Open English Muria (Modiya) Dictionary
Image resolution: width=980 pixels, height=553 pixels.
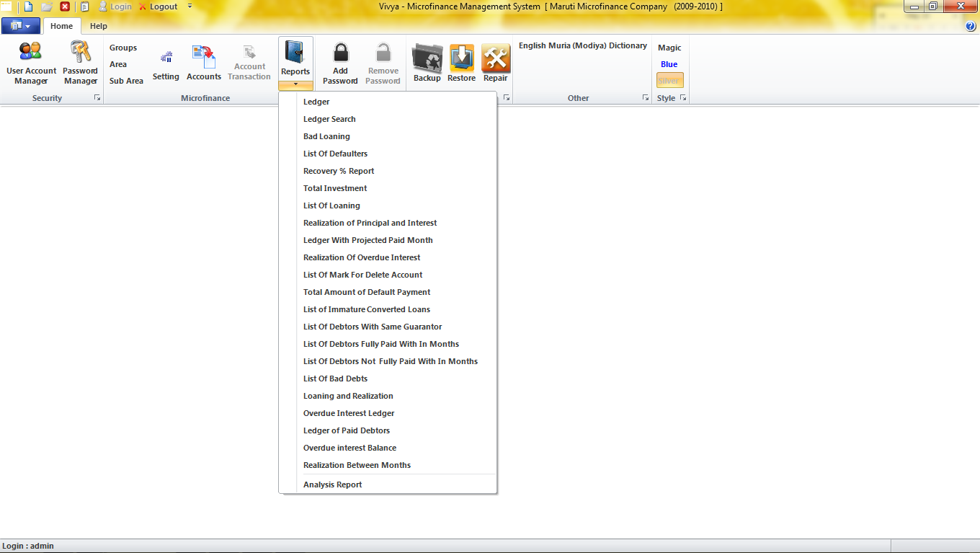582,45
